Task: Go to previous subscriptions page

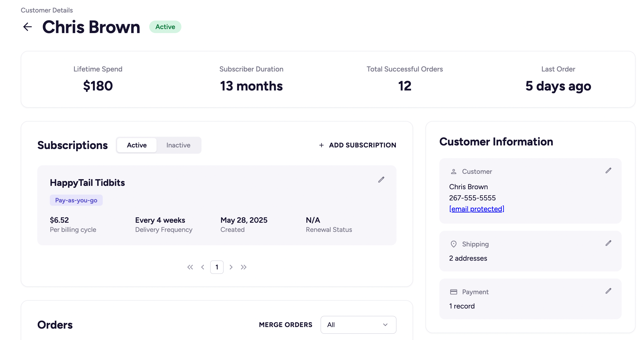Action: [x=203, y=267]
